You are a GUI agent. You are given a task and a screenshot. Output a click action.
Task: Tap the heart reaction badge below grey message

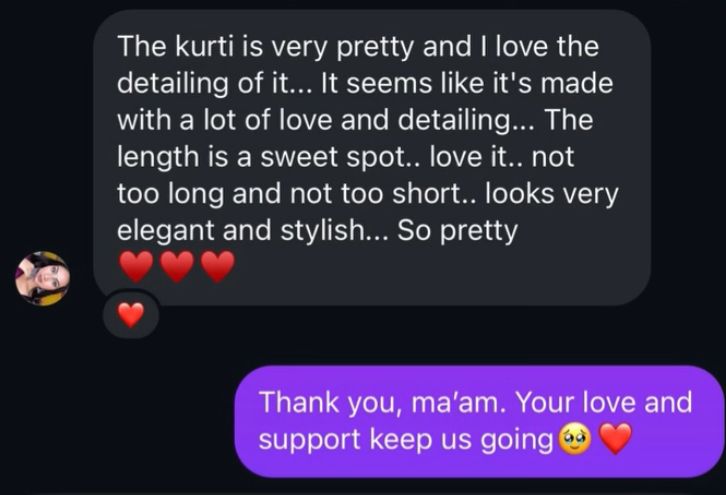click(131, 315)
